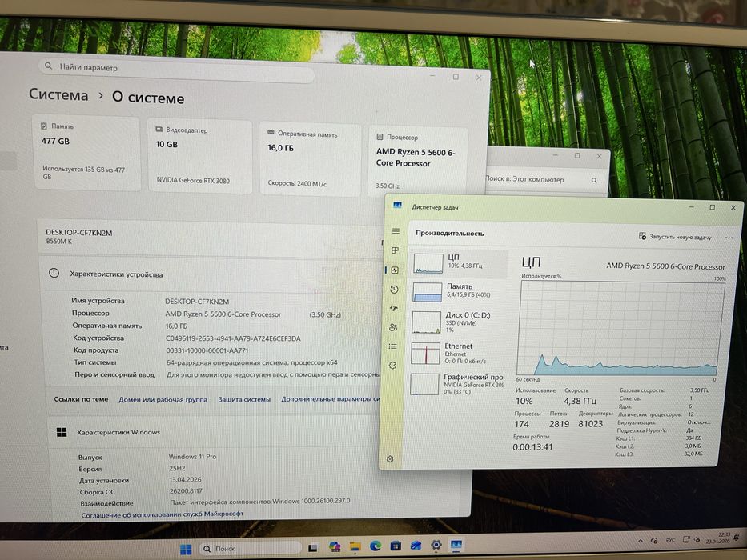Open the Windows Start button

tap(186, 549)
